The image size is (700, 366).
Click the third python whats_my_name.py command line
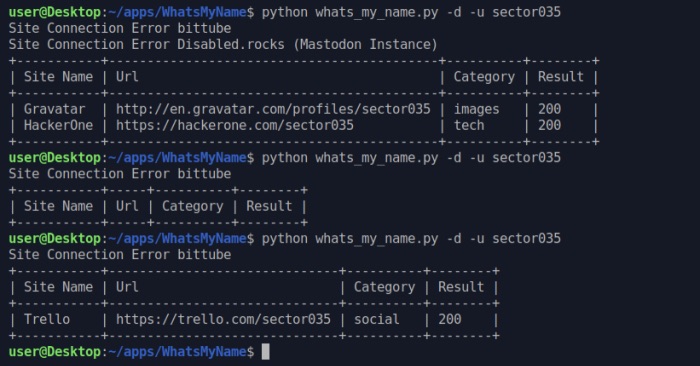411,239
